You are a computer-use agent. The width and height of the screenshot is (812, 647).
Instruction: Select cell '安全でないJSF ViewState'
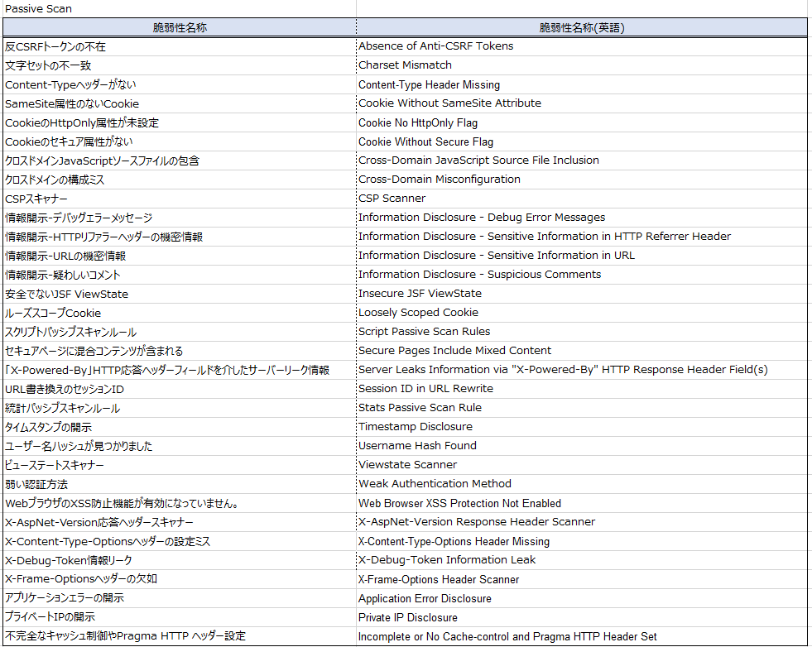pos(179,294)
